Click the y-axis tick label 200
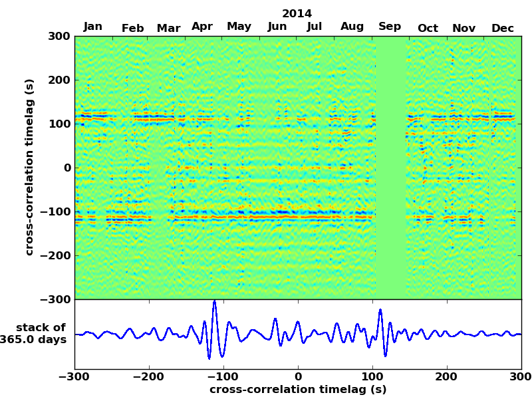The height and width of the screenshot is (399, 532). coord(59,80)
